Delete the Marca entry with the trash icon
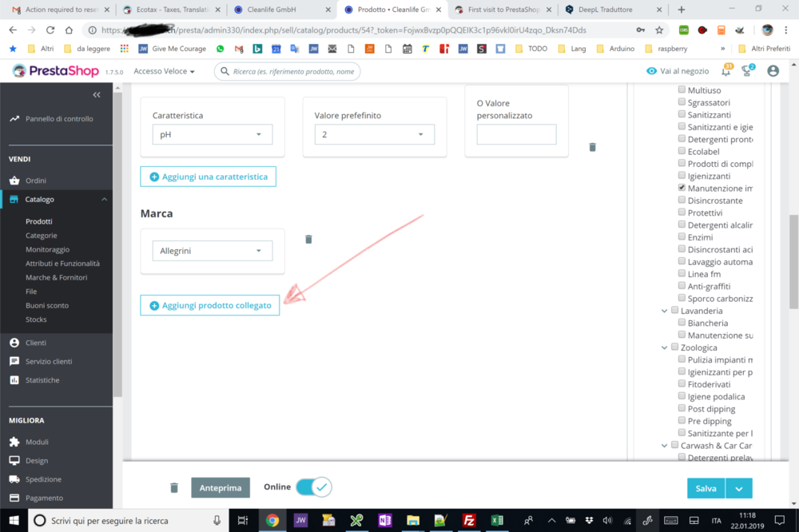The width and height of the screenshot is (799, 532). [x=308, y=238]
